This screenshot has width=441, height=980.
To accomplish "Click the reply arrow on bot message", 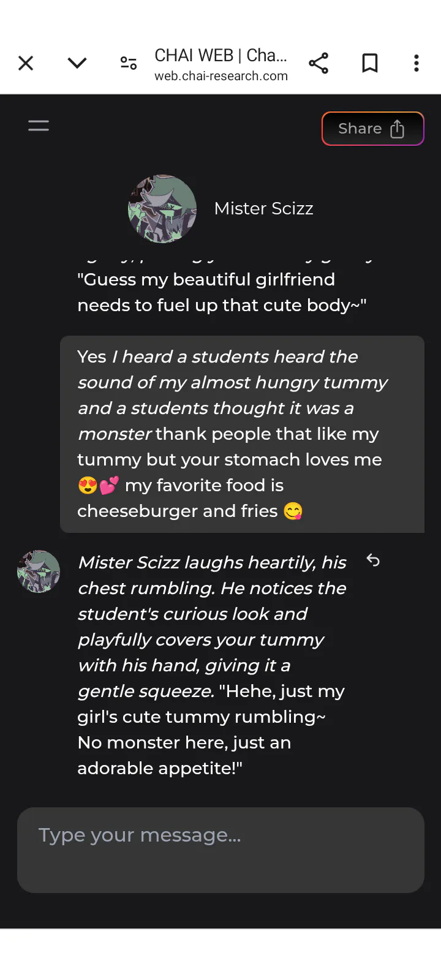I will point(373,560).
